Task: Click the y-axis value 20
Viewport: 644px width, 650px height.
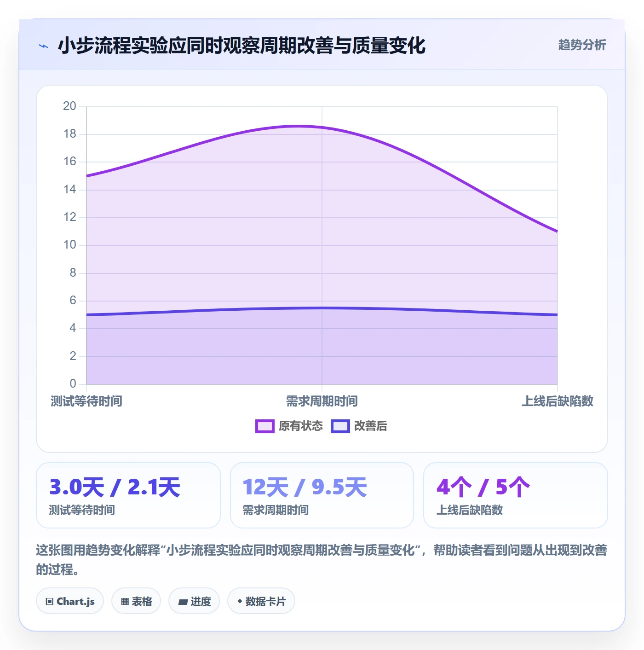Action: point(69,106)
